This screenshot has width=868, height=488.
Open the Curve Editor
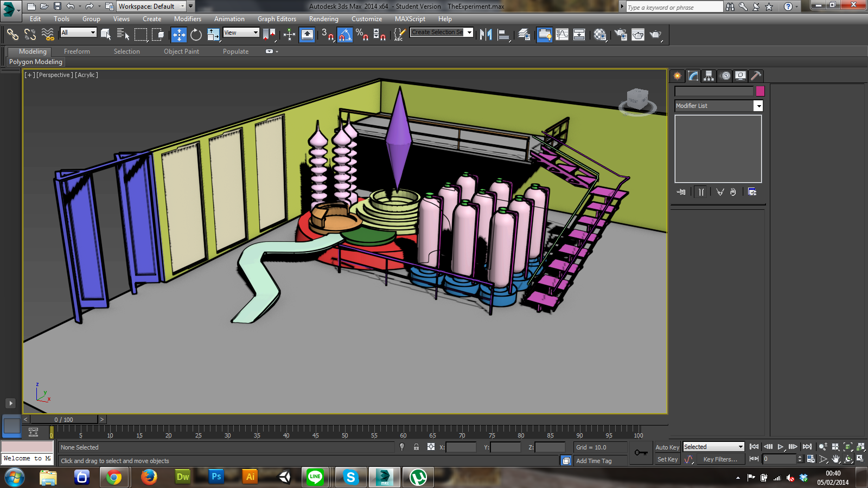[x=562, y=35]
